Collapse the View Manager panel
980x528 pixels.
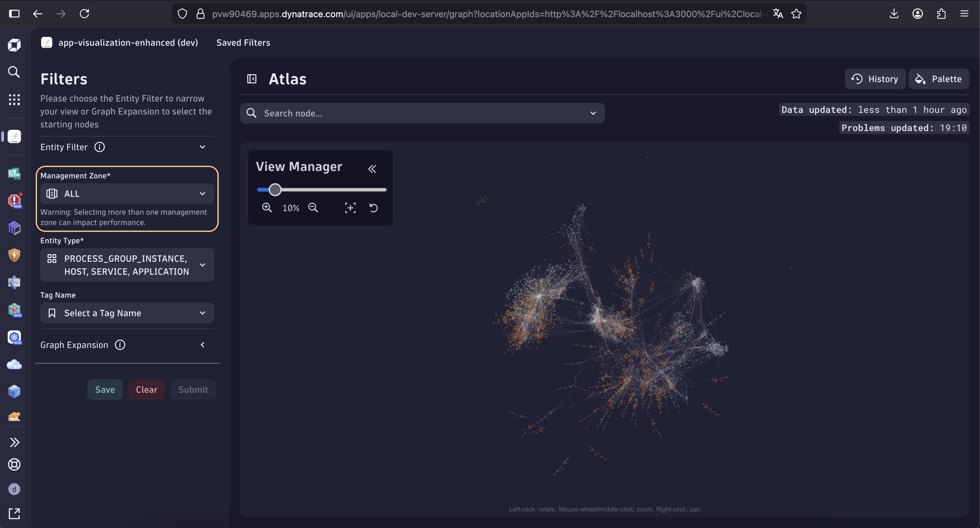click(x=372, y=169)
